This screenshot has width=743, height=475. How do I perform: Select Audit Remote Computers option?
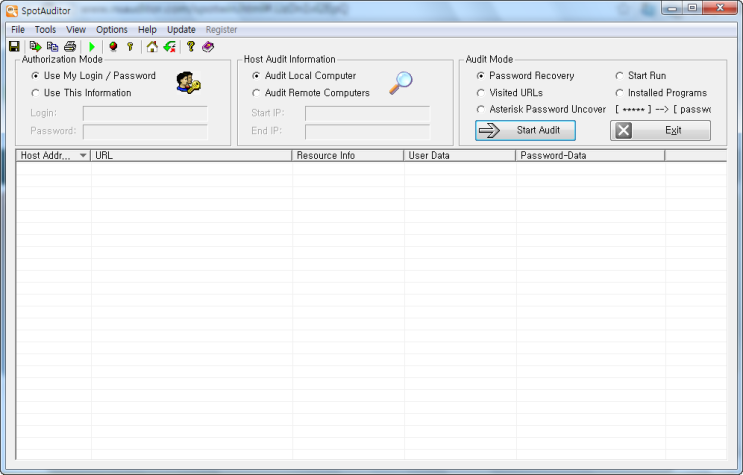256,93
